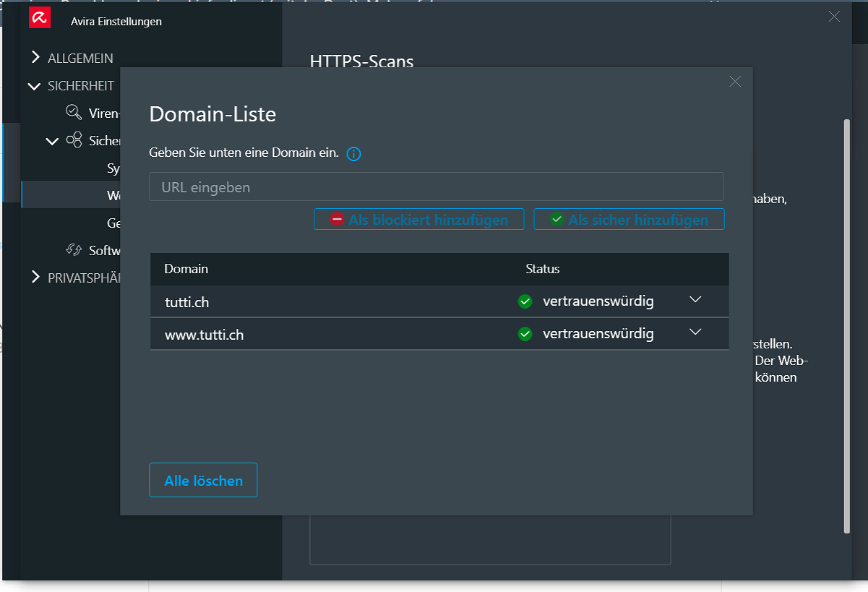Image resolution: width=868 pixels, height=592 pixels.
Task: Click the Alle löschen button
Action: click(203, 480)
